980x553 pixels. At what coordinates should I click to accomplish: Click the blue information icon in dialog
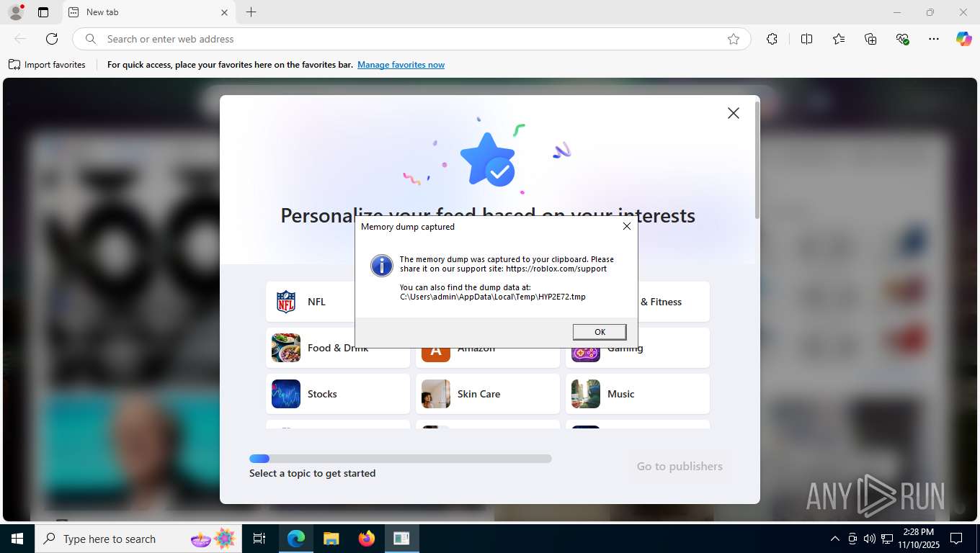(381, 265)
